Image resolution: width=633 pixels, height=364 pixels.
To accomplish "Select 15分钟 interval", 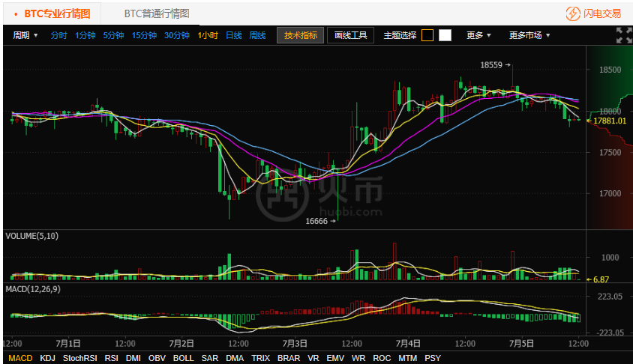I will click(144, 35).
